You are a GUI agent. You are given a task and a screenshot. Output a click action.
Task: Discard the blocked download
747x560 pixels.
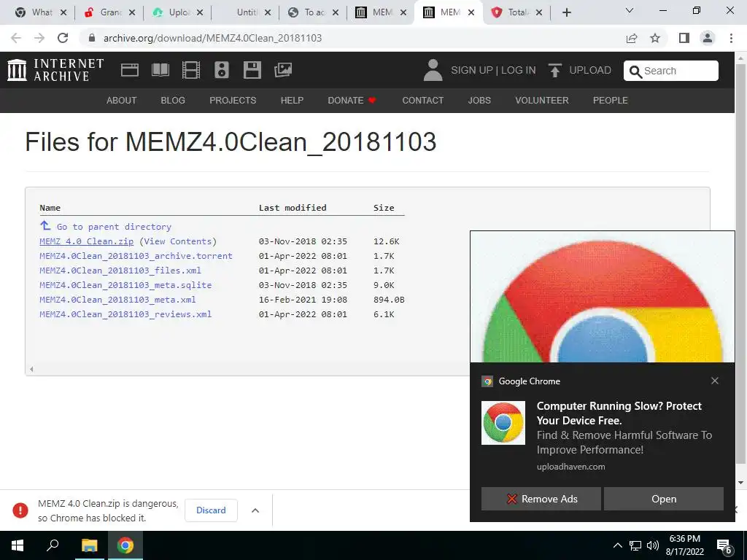[211, 510]
